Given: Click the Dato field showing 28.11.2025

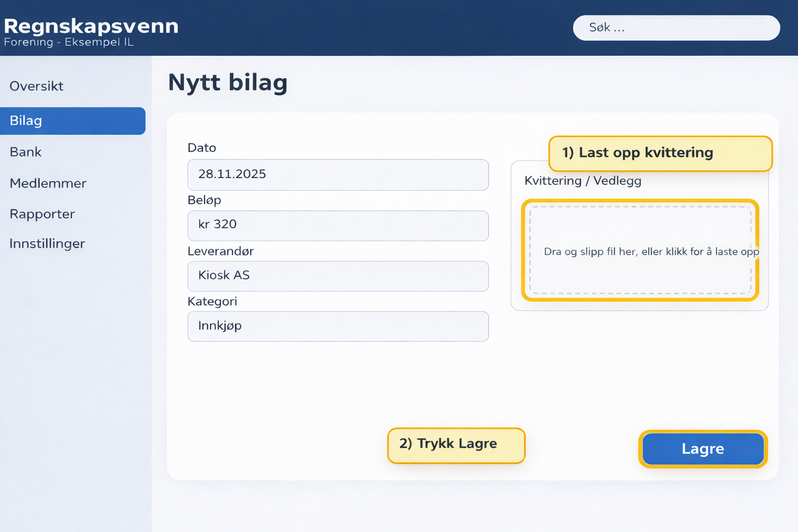Looking at the screenshot, I should [338, 175].
